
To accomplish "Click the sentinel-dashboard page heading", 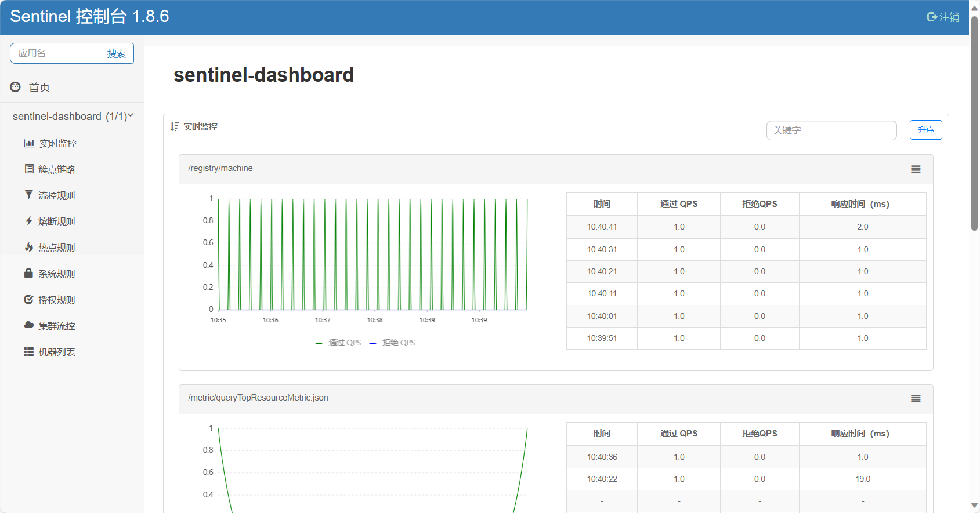I will 263,75.
